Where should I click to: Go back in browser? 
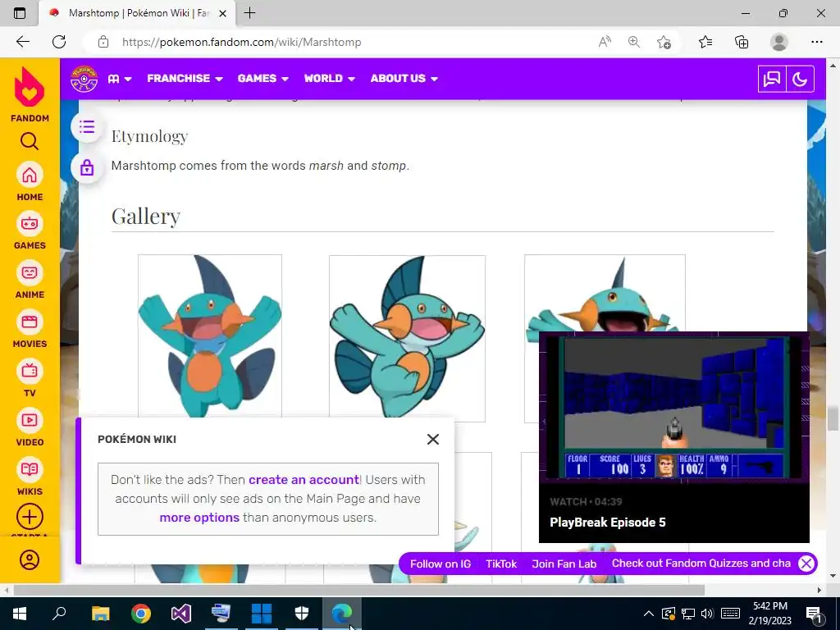(x=22, y=42)
